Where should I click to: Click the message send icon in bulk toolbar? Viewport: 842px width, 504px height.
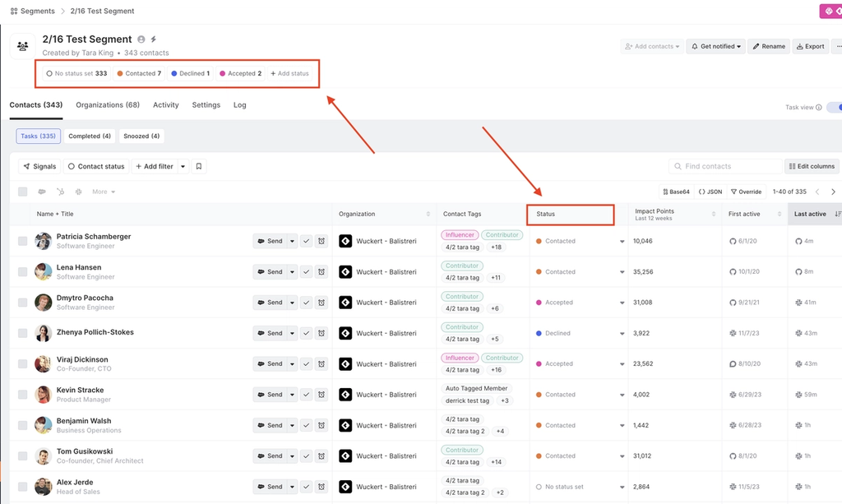[42, 192]
